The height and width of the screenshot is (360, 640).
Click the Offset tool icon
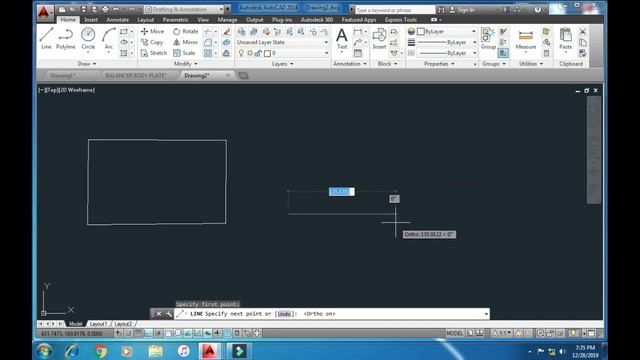point(227,53)
